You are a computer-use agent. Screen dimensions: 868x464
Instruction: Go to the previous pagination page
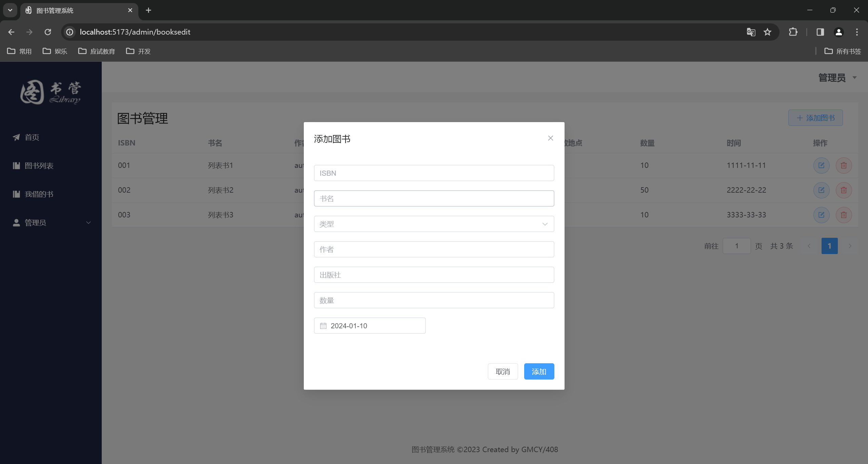809,246
